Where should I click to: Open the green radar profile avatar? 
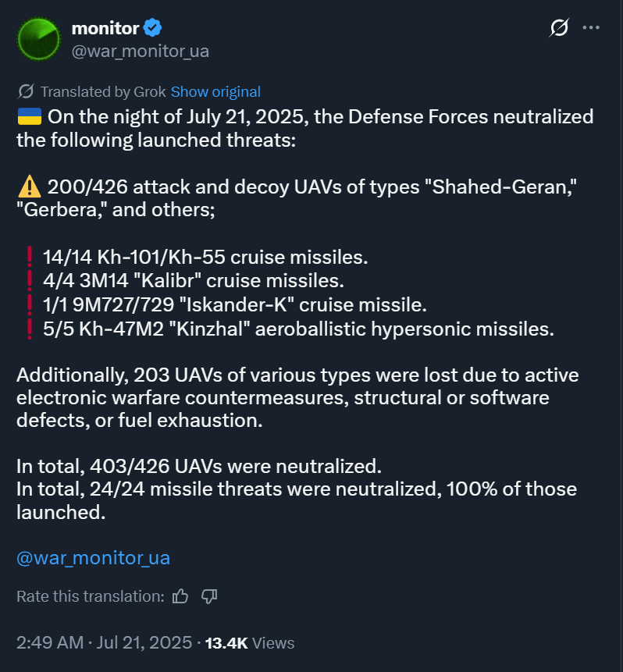click(x=38, y=39)
